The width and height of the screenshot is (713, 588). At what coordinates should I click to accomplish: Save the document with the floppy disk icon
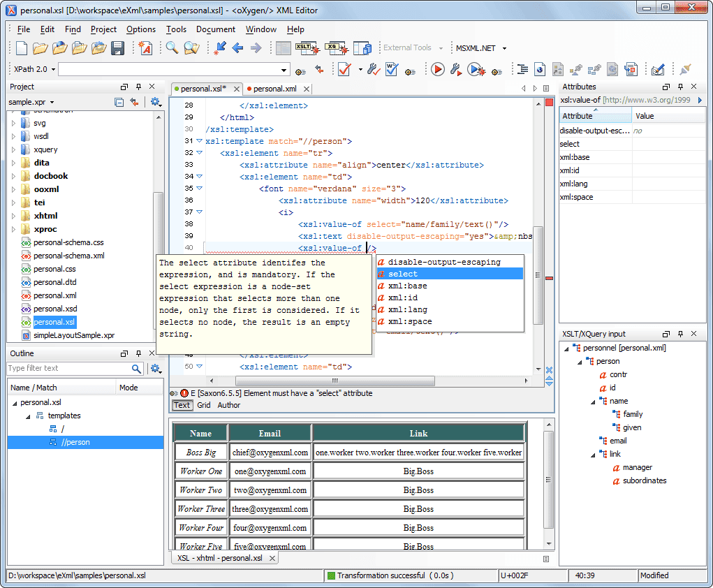pyautogui.click(x=118, y=47)
